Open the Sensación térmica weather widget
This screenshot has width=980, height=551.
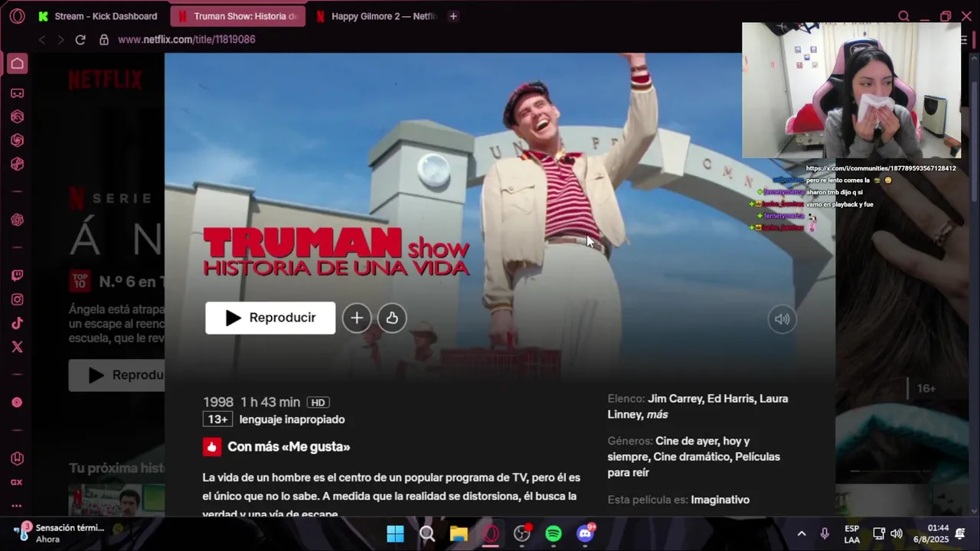pos(60,533)
